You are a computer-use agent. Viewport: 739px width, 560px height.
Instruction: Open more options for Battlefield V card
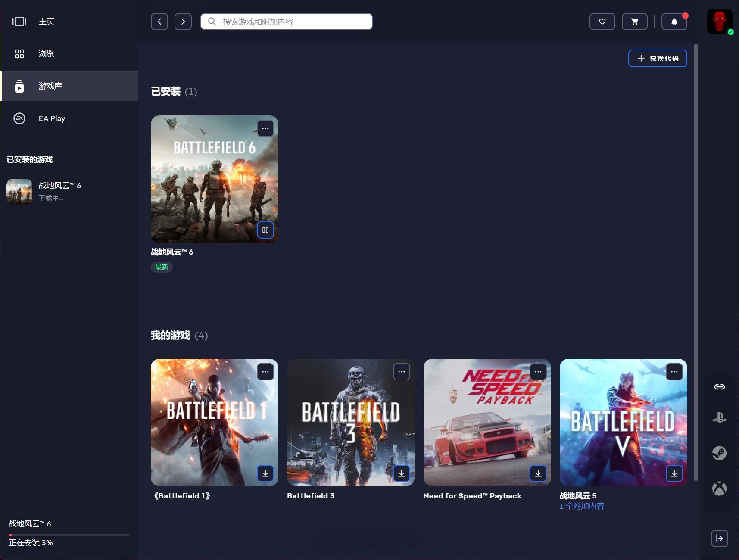click(674, 372)
